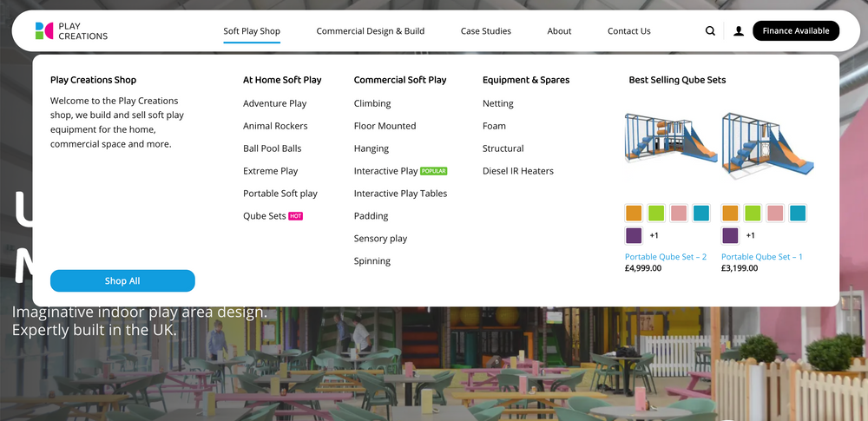The height and width of the screenshot is (421, 868).
Task: Open Commercial Design & Build menu
Action: point(371,31)
